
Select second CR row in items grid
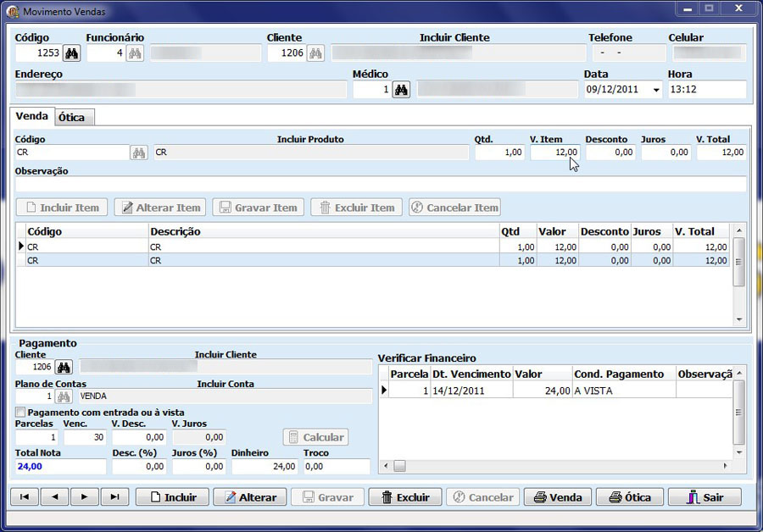373,261
